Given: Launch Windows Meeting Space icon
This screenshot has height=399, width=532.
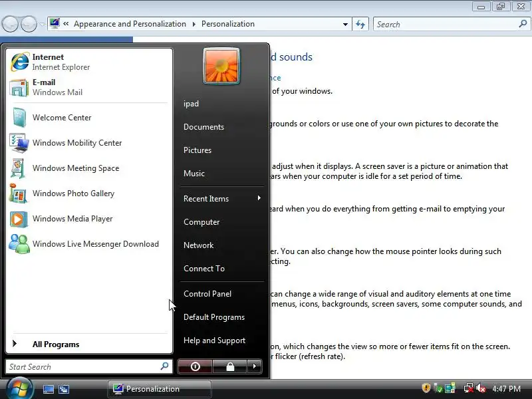Looking at the screenshot, I should [x=19, y=168].
